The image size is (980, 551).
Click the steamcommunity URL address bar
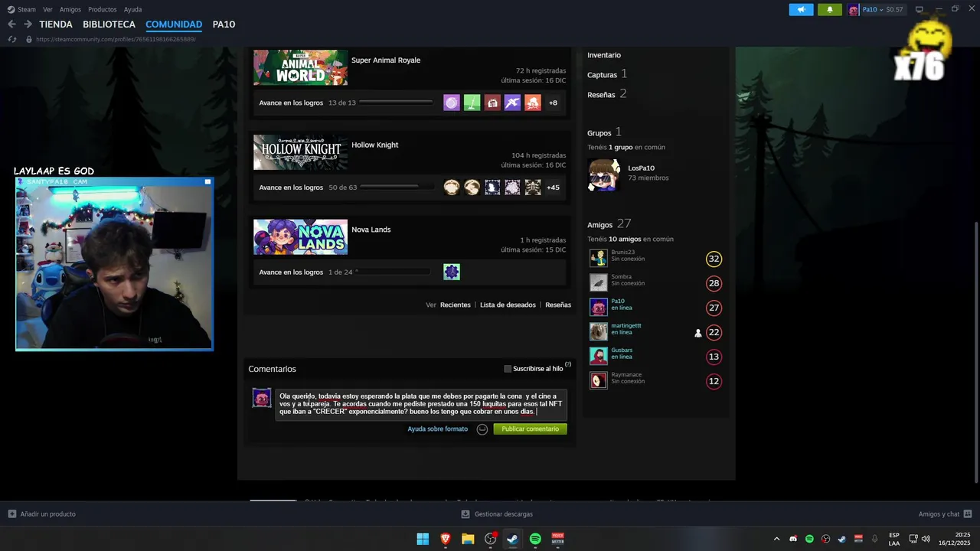115,39
